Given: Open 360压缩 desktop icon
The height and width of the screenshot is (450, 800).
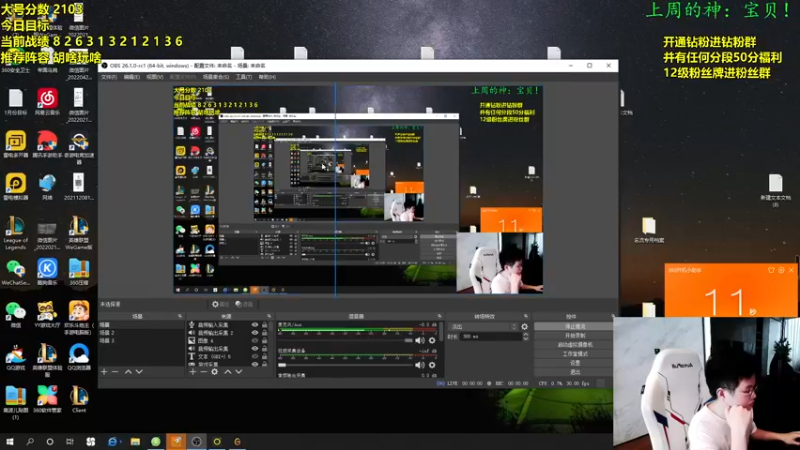Looking at the screenshot, I should click(79, 272).
